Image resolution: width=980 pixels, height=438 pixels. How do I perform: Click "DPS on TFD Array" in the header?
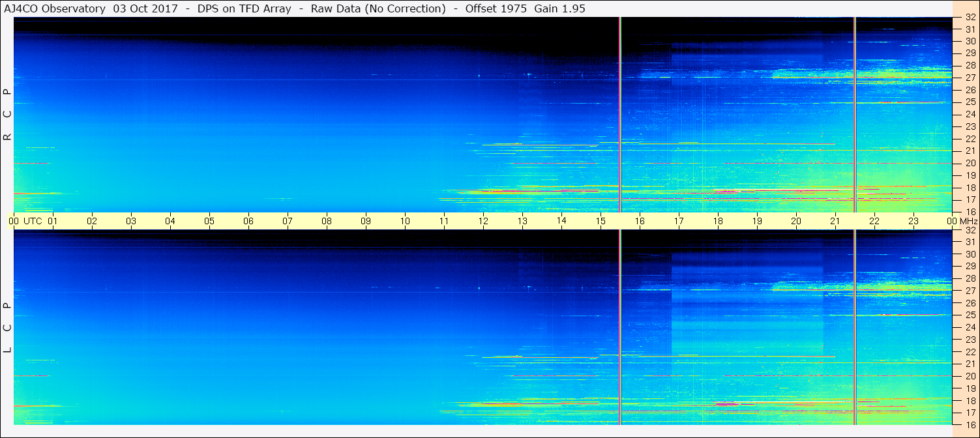point(244,9)
